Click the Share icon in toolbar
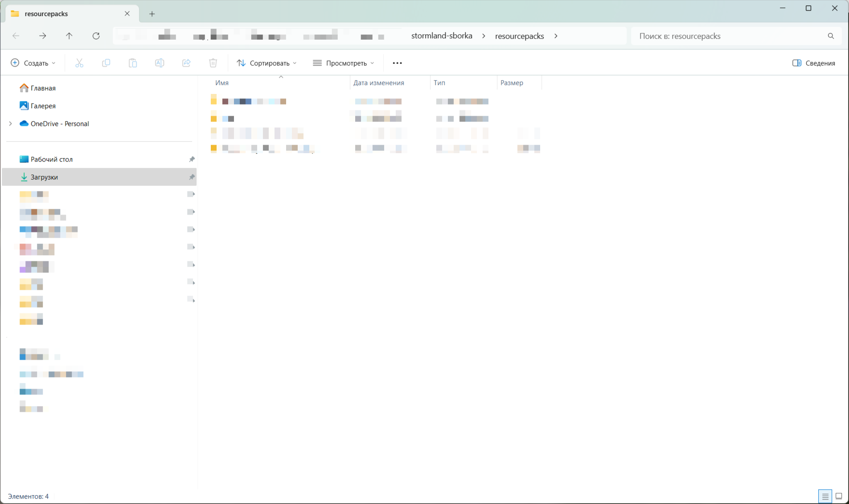The width and height of the screenshot is (849, 504). (x=186, y=63)
